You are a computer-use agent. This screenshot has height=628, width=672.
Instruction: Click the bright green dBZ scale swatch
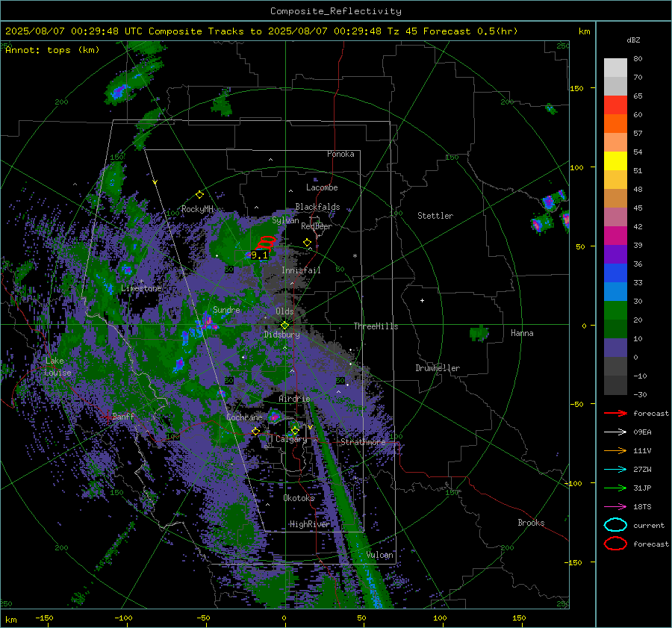point(615,311)
